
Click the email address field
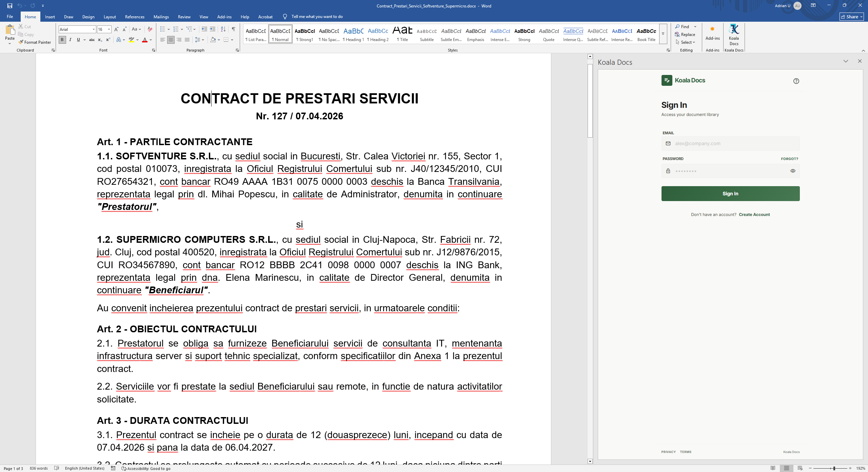(x=730, y=143)
